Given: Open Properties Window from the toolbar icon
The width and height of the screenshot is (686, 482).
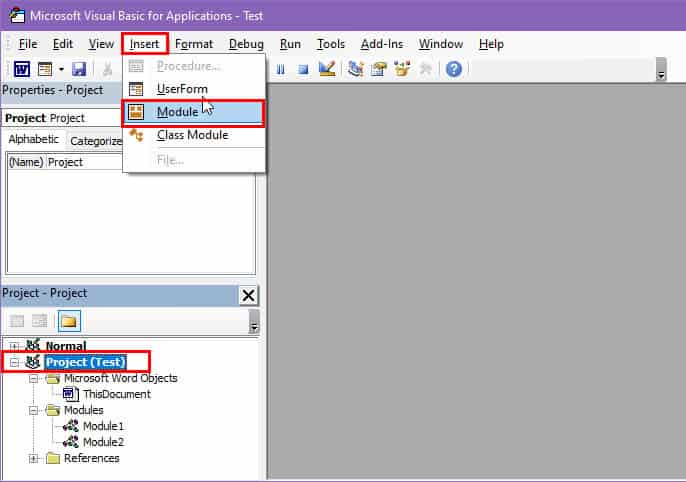Looking at the screenshot, I should 378,69.
